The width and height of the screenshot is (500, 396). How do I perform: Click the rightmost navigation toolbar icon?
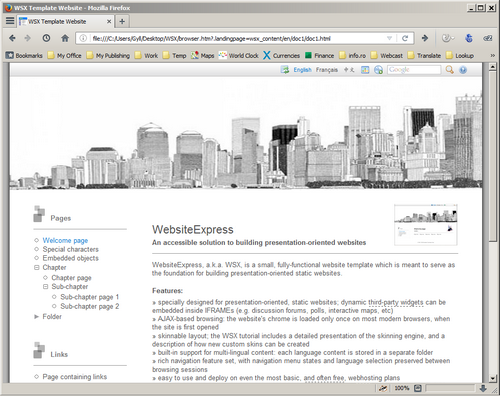[x=488, y=38]
